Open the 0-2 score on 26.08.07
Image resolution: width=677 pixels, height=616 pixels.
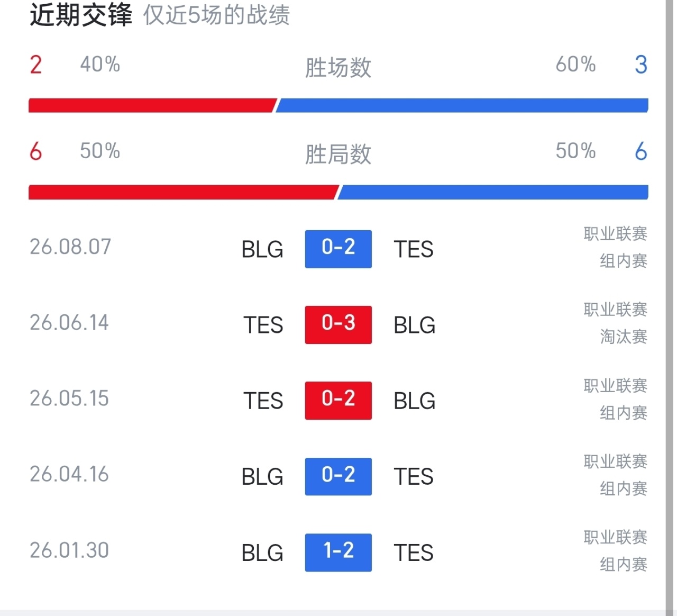point(338,249)
